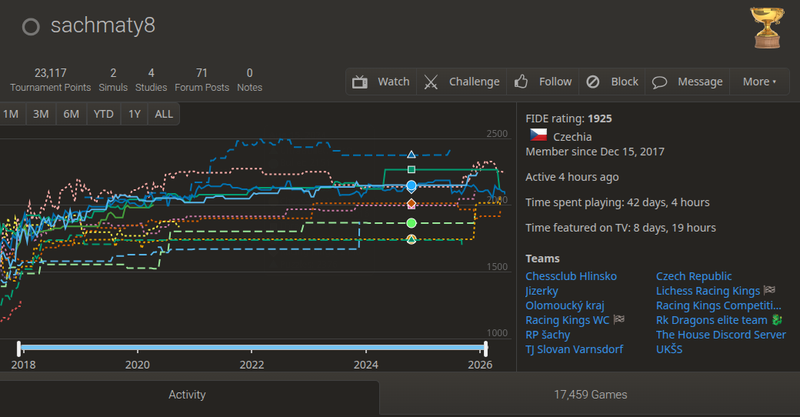Select the 1Y time range
The image size is (800, 417).
click(134, 114)
